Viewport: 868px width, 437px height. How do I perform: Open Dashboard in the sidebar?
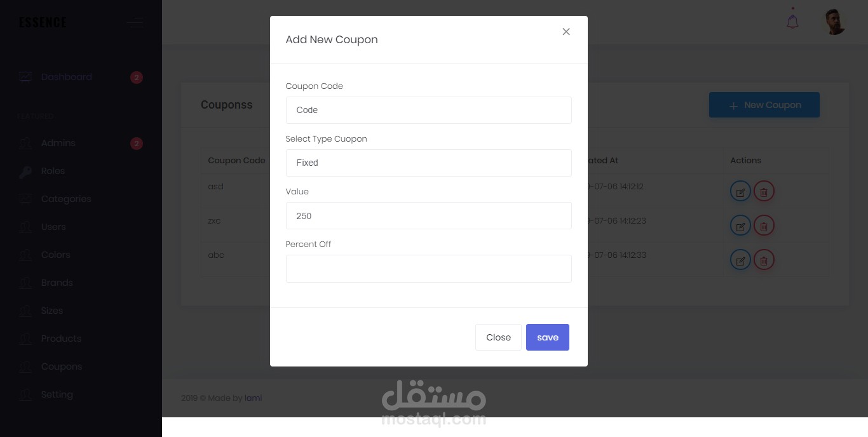click(x=66, y=77)
